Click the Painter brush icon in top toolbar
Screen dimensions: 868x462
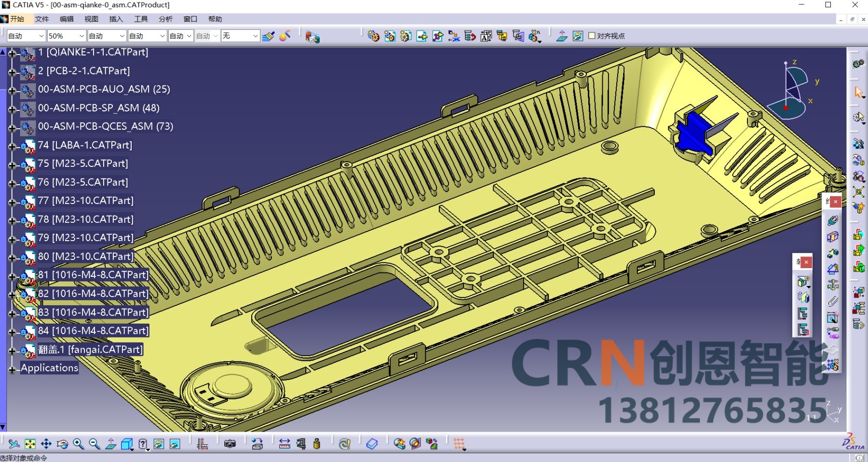click(x=268, y=36)
